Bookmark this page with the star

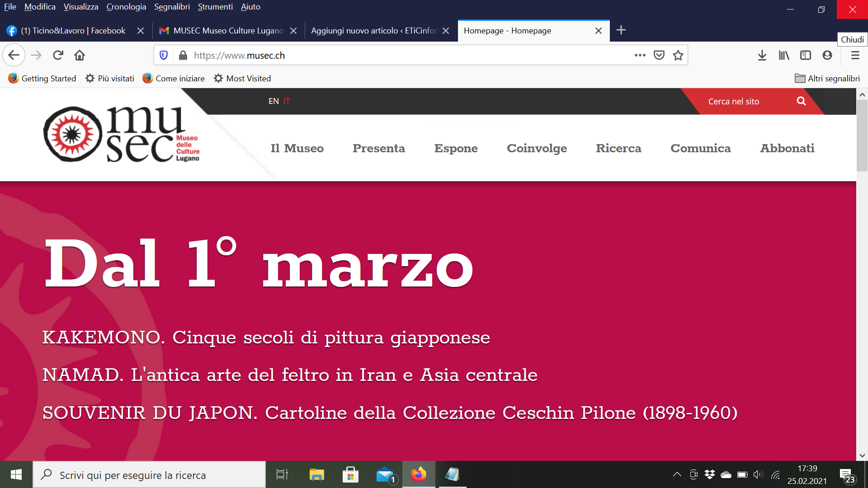[x=678, y=55]
